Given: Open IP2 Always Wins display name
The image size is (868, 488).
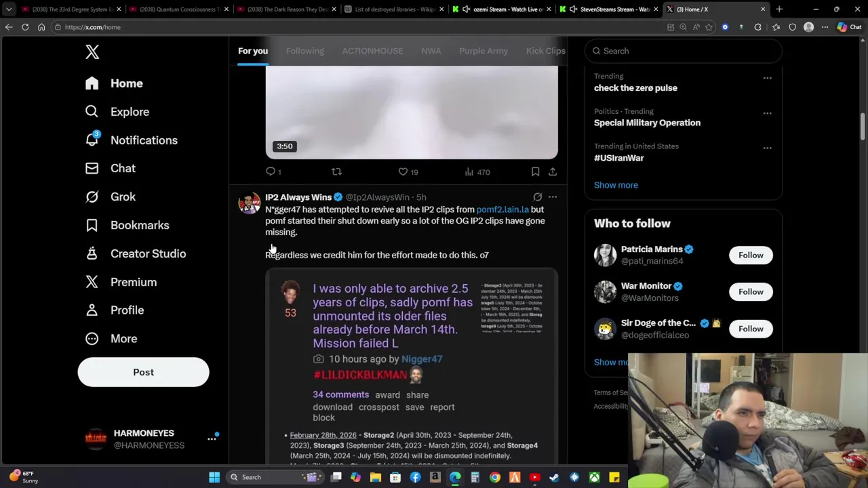Looking at the screenshot, I should pyautogui.click(x=298, y=197).
